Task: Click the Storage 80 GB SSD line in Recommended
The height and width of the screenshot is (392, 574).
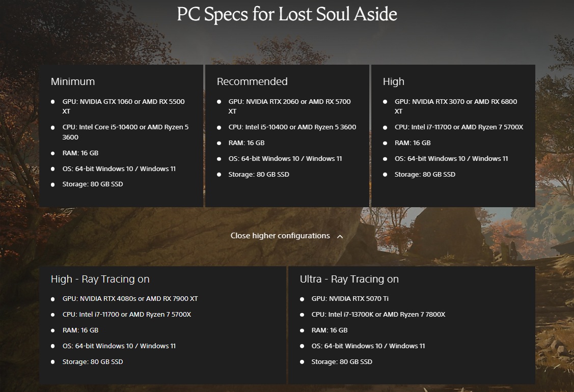Action: click(x=259, y=175)
